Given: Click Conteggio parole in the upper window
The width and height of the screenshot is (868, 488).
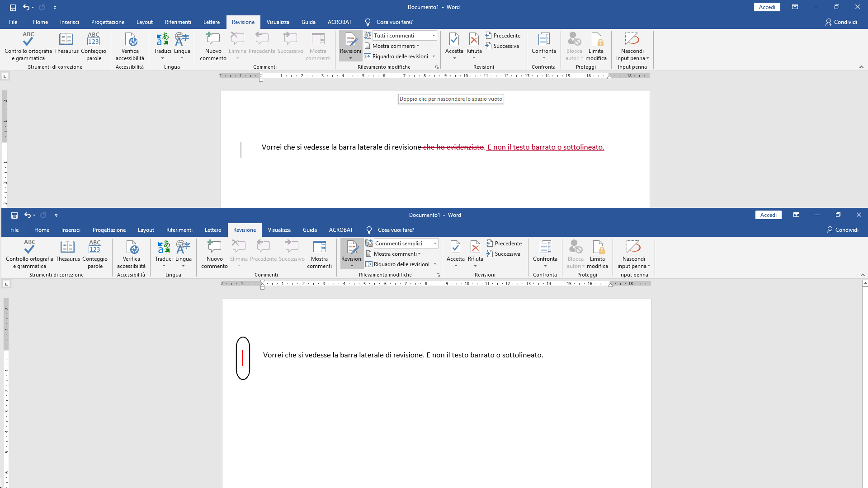Looking at the screenshot, I should pyautogui.click(x=94, y=47).
